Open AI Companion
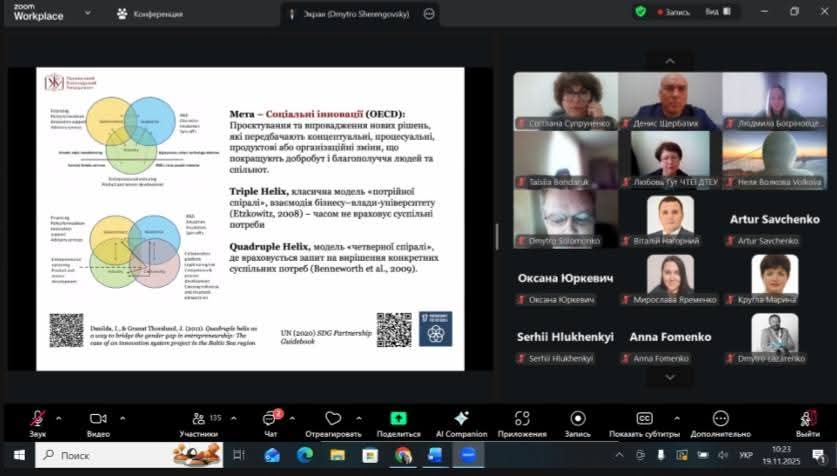The height and width of the screenshot is (476, 837). [x=460, y=419]
